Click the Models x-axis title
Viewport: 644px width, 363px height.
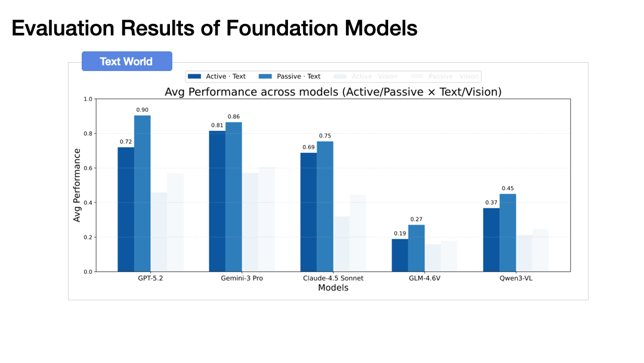[x=333, y=288]
